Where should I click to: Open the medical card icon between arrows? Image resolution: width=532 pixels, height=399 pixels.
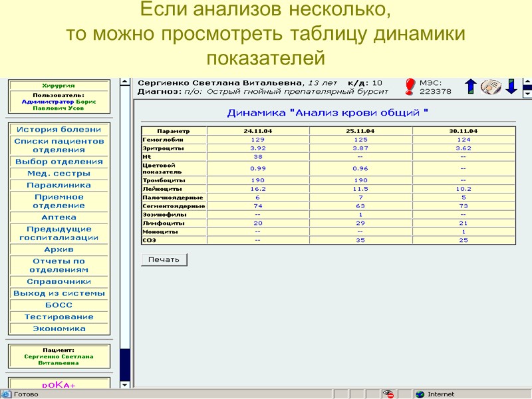(491, 87)
